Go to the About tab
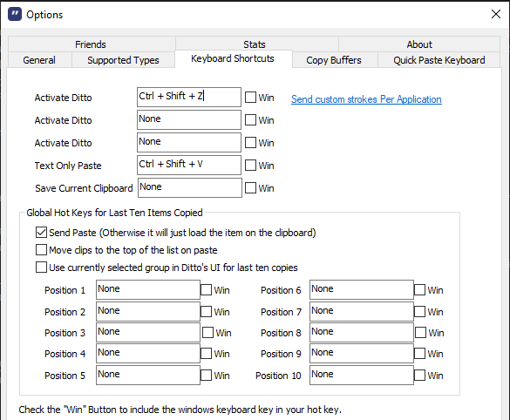The height and width of the screenshot is (420, 510). pos(419,44)
